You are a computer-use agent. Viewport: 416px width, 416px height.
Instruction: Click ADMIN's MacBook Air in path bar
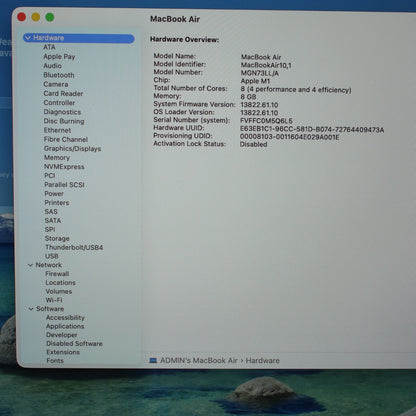199,360
